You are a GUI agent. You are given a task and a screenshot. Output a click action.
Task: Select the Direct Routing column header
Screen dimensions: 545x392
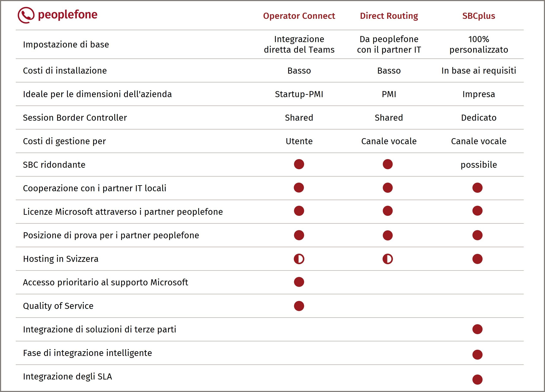point(389,16)
